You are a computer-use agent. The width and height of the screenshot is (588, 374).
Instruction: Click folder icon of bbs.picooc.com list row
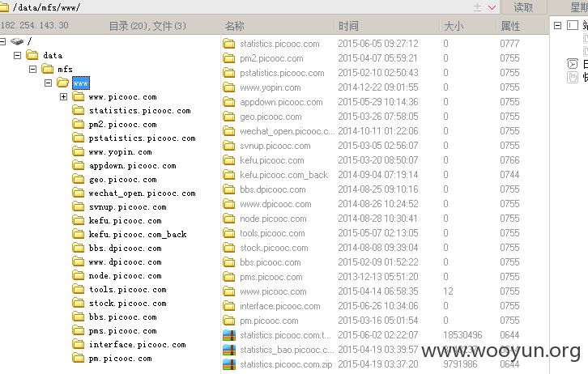(x=228, y=262)
